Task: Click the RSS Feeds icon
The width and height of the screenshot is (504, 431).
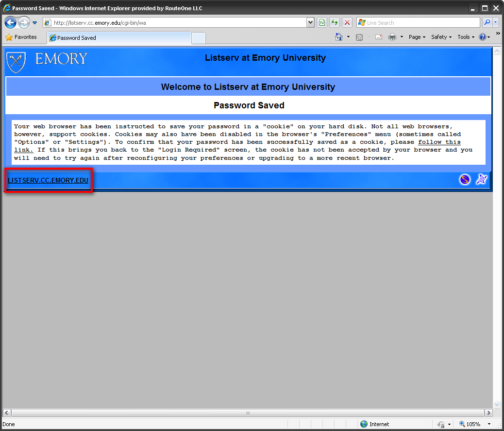Action: (x=359, y=37)
